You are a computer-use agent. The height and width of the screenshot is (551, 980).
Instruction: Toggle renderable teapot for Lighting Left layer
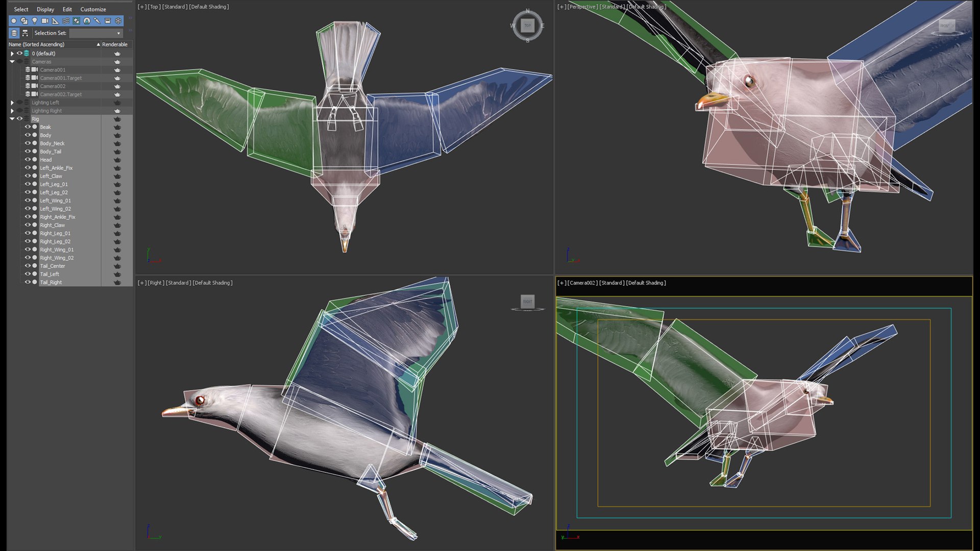[x=117, y=103]
